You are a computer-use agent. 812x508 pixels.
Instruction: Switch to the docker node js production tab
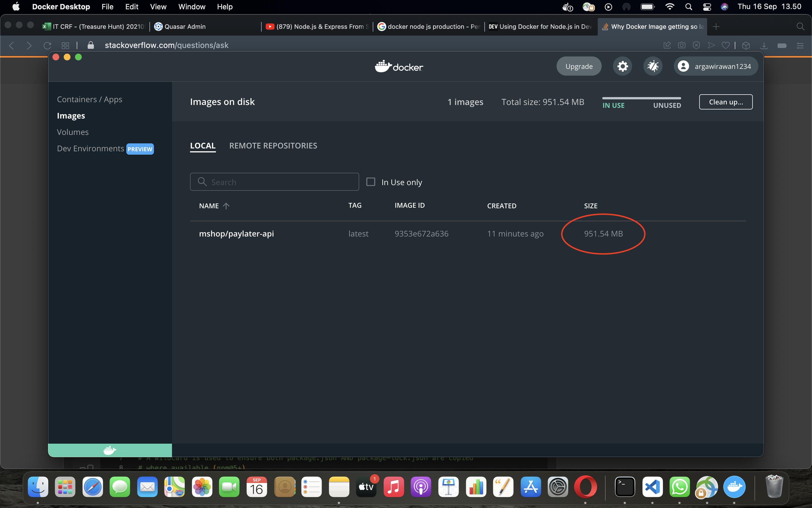click(429, 27)
